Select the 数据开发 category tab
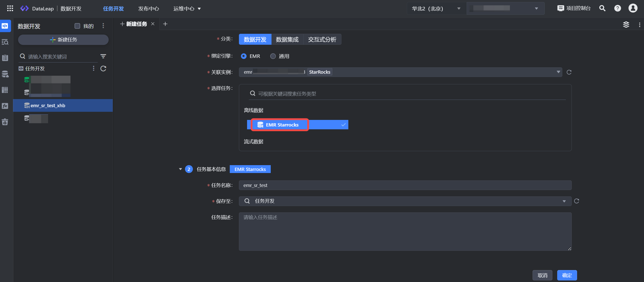The image size is (644, 282). (255, 39)
